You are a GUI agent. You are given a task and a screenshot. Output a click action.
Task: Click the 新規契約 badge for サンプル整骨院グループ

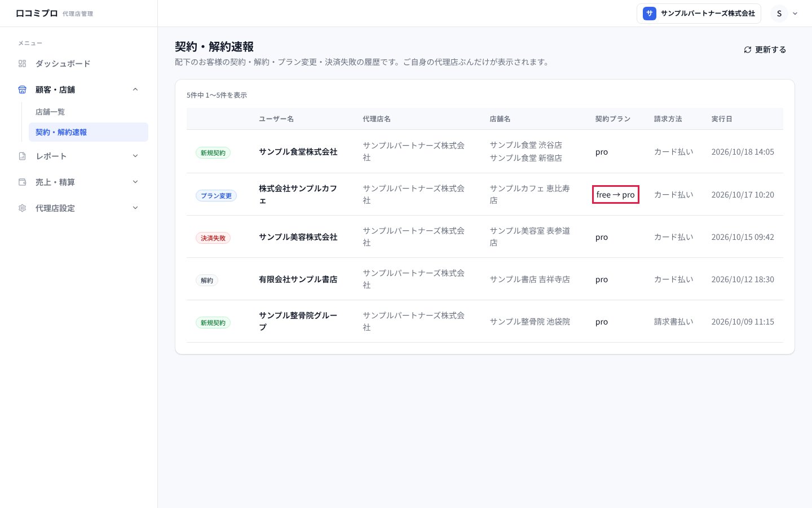coord(213,323)
